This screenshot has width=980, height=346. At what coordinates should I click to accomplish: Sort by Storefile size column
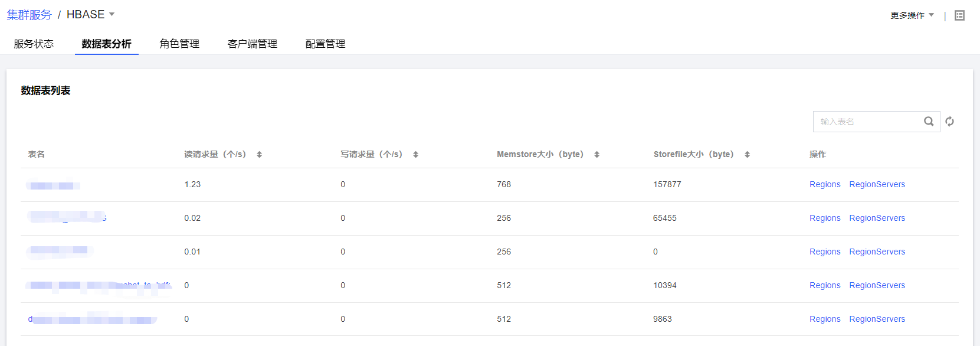click(x=747, y=155)
